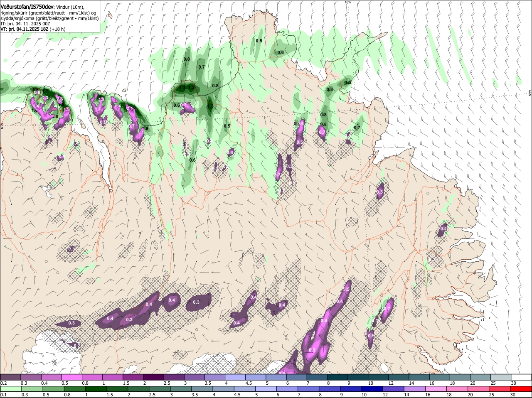Click the 4 periwinkle swatch in upper snow scale
Screen dimensions: 532x398
click(236, 377)
